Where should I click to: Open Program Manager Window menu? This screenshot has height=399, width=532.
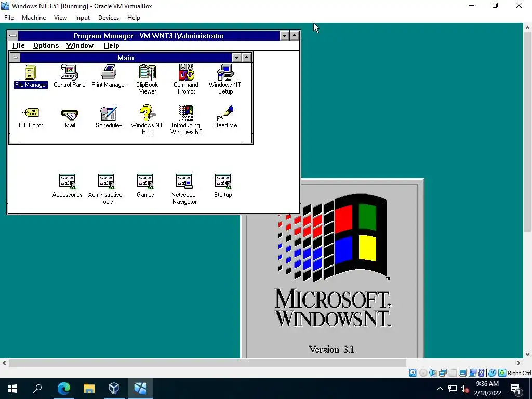pos(79,46)
